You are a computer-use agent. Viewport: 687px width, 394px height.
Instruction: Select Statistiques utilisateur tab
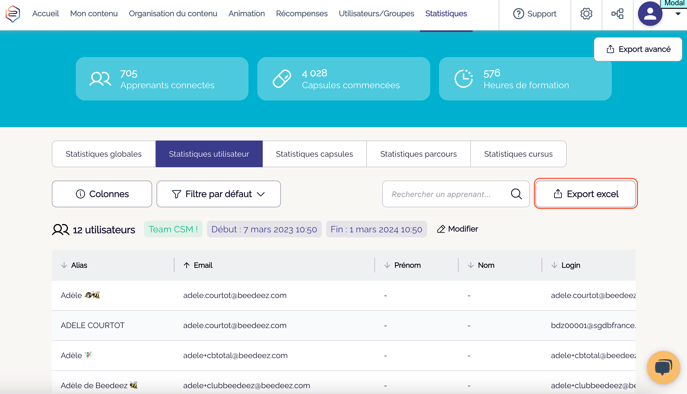pos(209,154)
